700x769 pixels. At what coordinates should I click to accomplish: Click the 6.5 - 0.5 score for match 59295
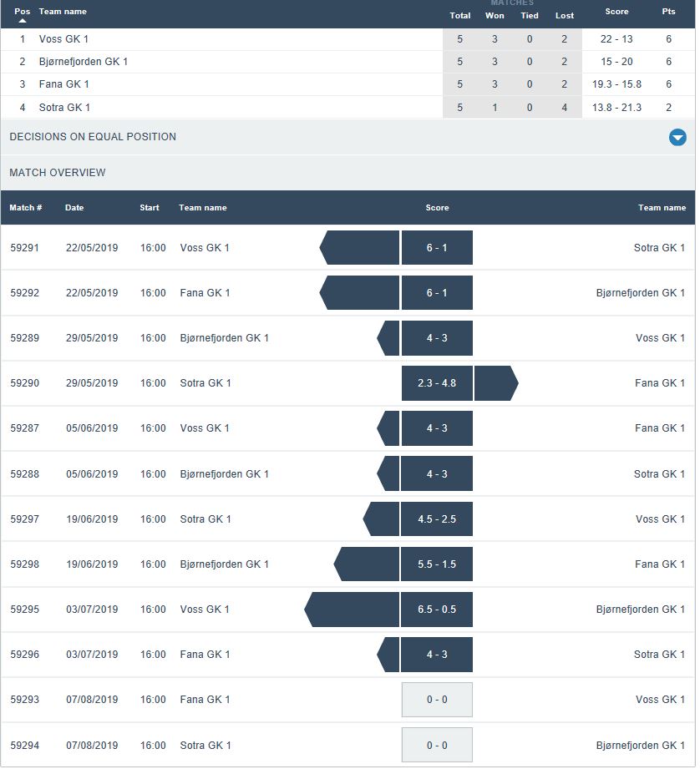(437, 610)
